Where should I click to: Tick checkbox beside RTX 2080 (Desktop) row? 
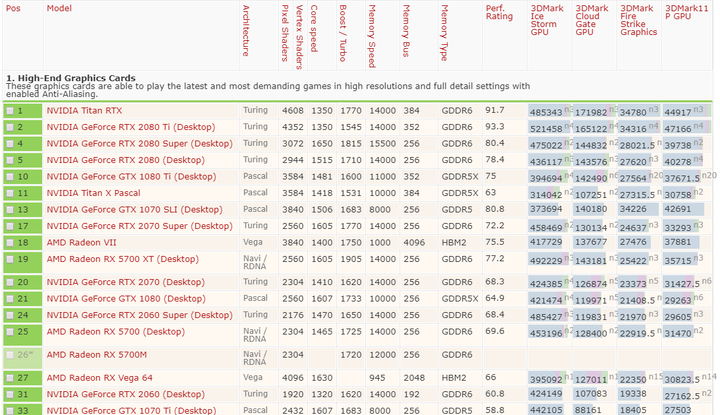(x=10, y=160)
